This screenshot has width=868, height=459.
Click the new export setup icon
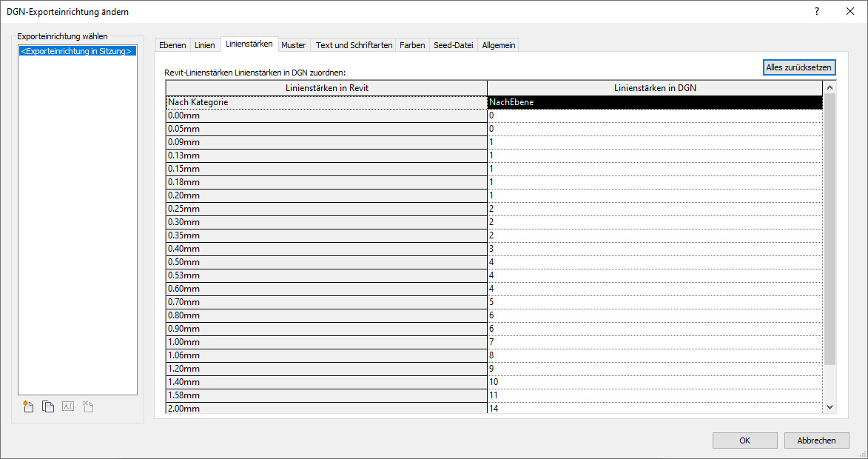coord(29,406)
